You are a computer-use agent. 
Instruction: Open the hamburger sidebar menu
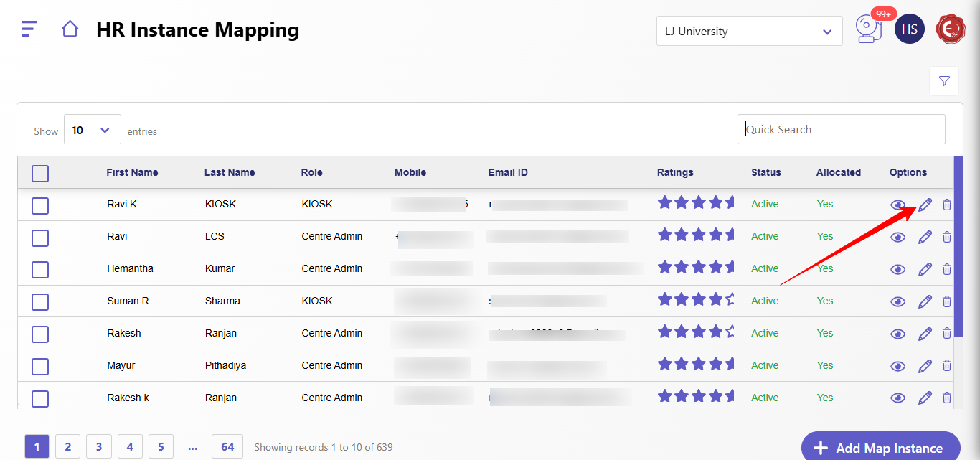[29, 29]
